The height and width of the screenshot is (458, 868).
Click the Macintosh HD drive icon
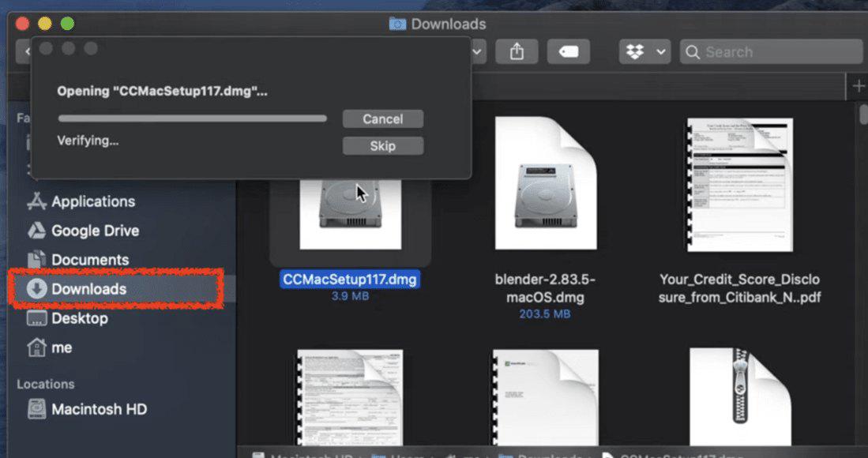36,409
